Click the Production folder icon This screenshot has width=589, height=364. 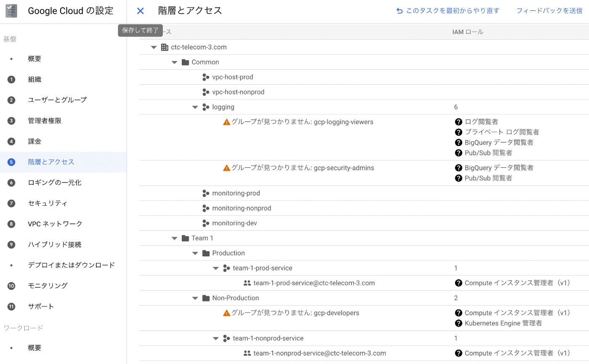click(206, 253)
